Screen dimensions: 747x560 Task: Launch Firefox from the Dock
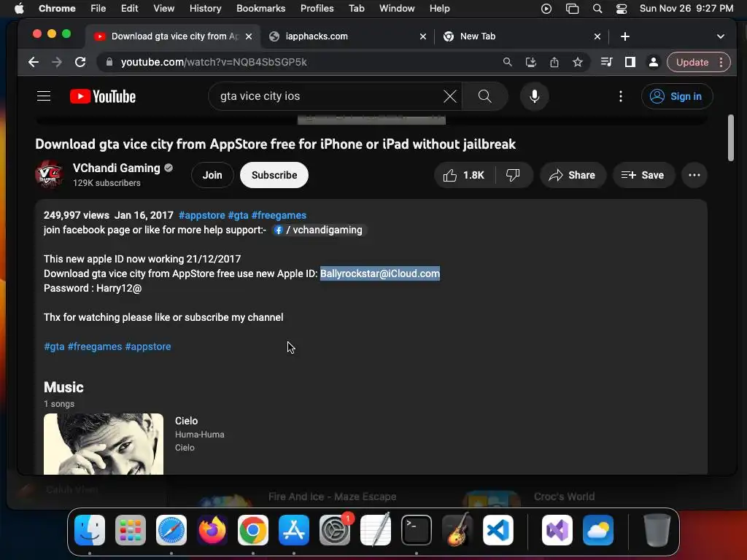212,529
